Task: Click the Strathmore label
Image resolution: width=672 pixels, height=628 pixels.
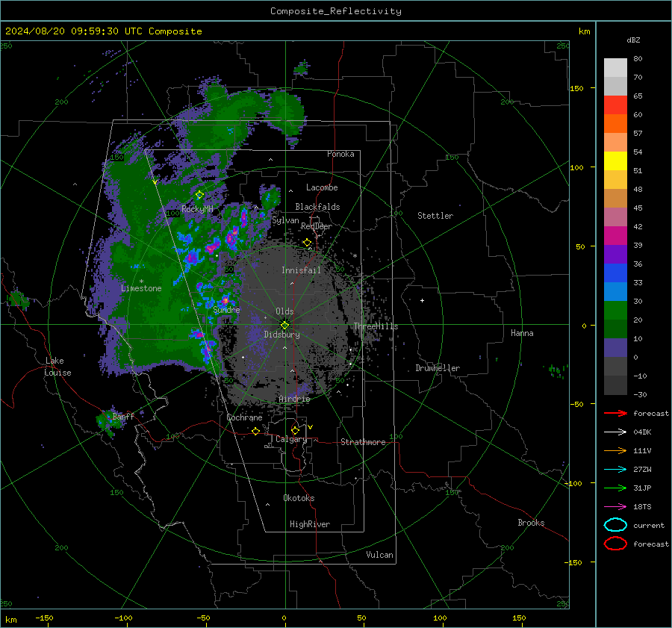Action: [x=363, y=442]
